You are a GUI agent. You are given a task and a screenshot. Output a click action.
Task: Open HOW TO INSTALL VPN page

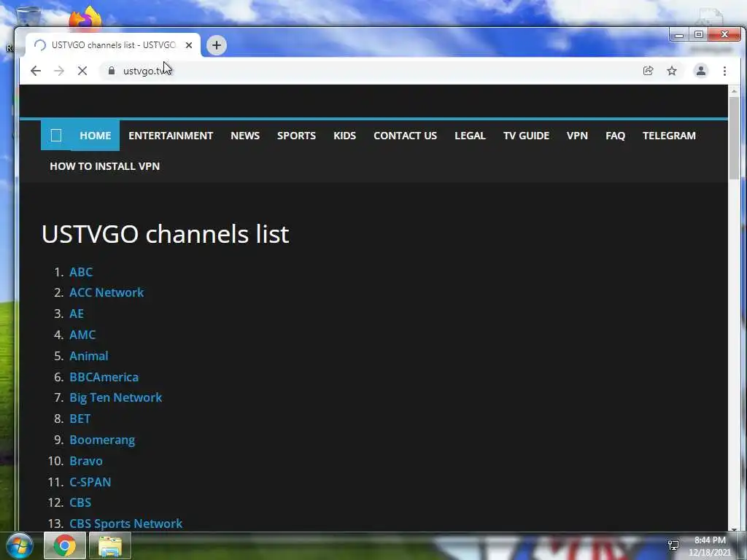pos(105,166)
